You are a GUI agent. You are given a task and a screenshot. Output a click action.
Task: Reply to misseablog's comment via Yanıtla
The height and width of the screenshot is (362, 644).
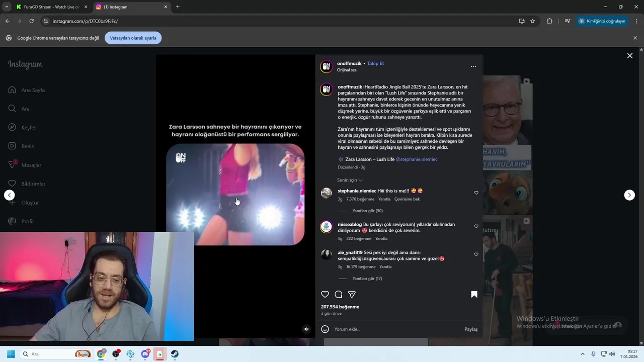pyautogui.click(x=381, y=239)
